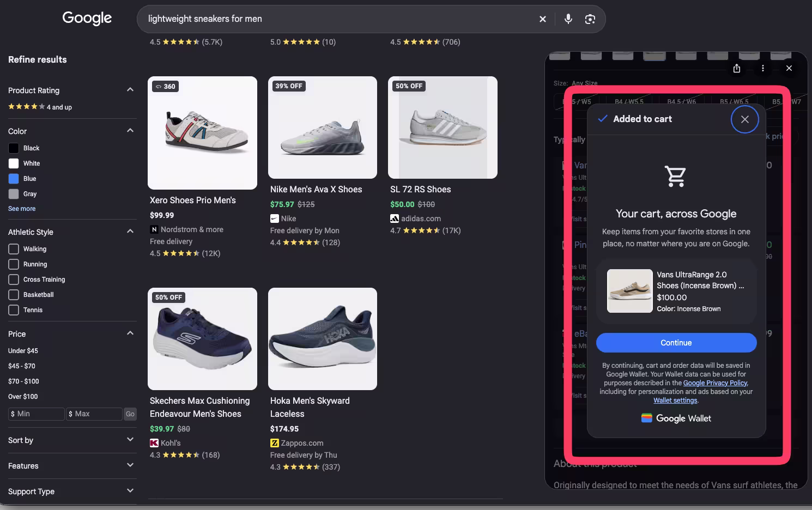812x510 pixels.
Task: Click See more colors link
Action: [x=22, y=209]
